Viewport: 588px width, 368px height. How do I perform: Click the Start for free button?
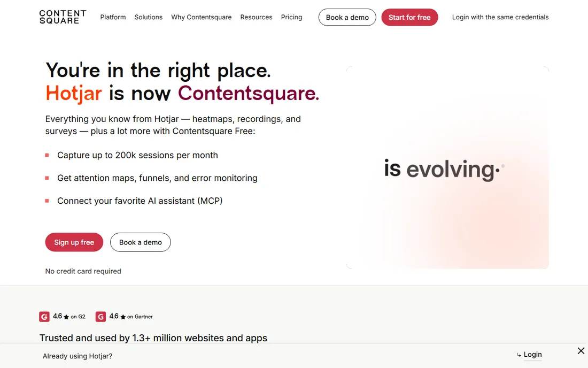[x=409, y=17]
